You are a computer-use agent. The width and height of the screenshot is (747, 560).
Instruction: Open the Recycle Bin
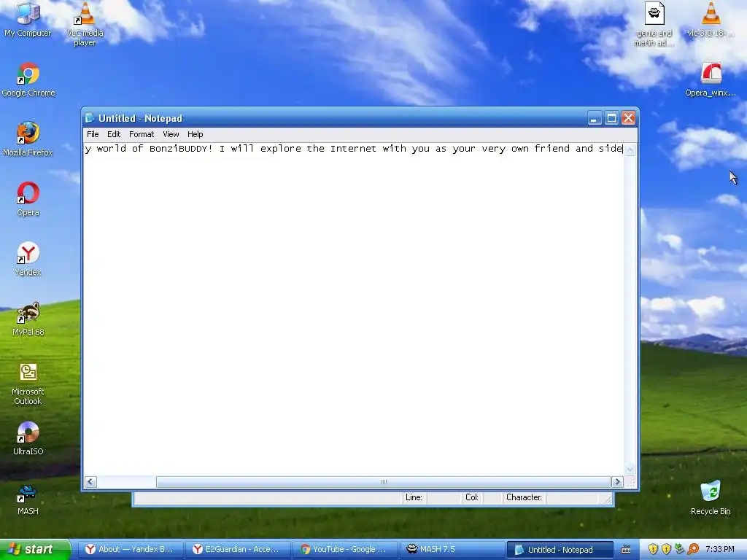(711, 498)
